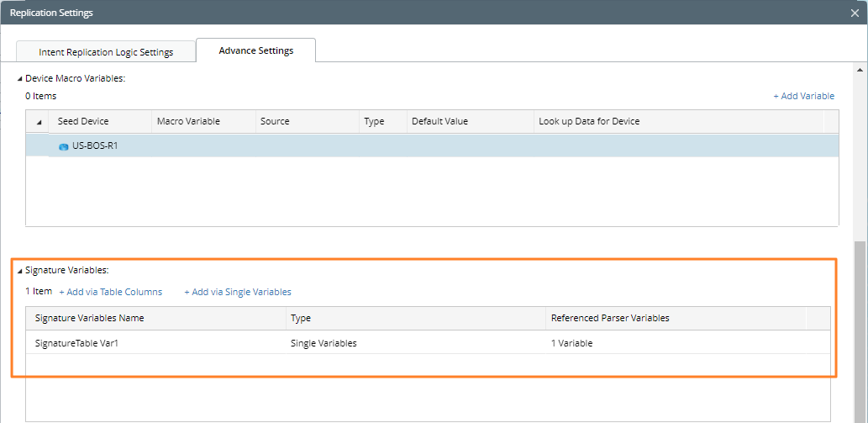Add signature variable via Table Columns
Viewport: 868px width, 423px height.
click(110, 292)
